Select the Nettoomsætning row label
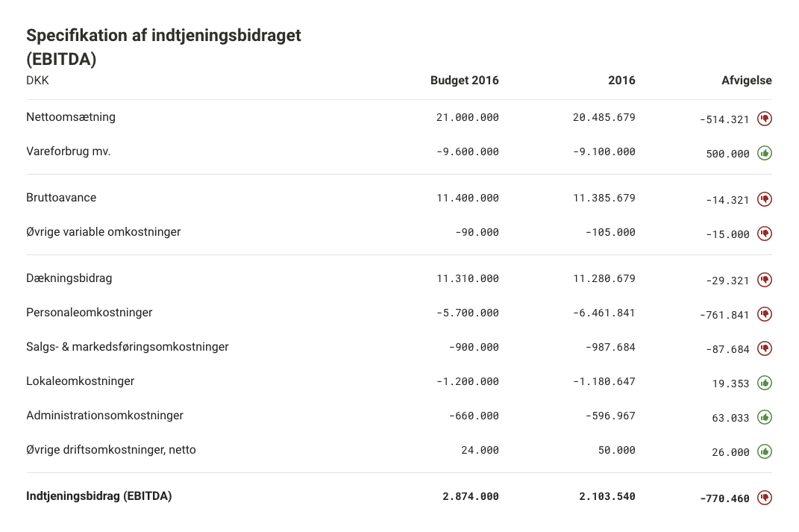The height and width of the screenshot is (532, 799). pos(71,117)
